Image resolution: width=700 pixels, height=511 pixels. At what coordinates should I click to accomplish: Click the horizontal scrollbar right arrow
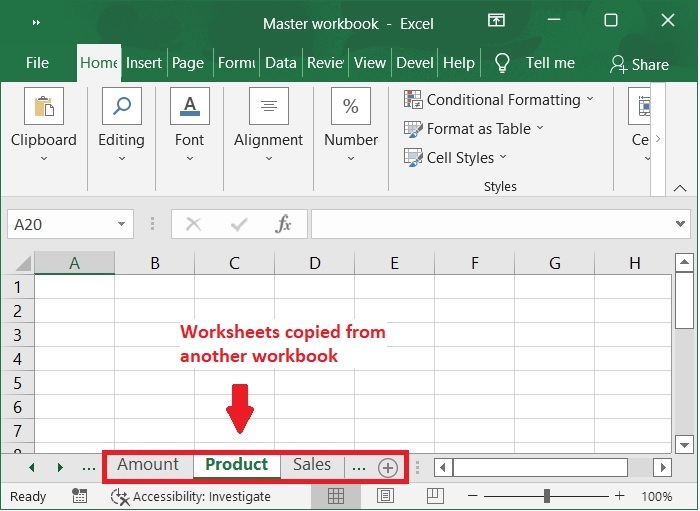663,468
